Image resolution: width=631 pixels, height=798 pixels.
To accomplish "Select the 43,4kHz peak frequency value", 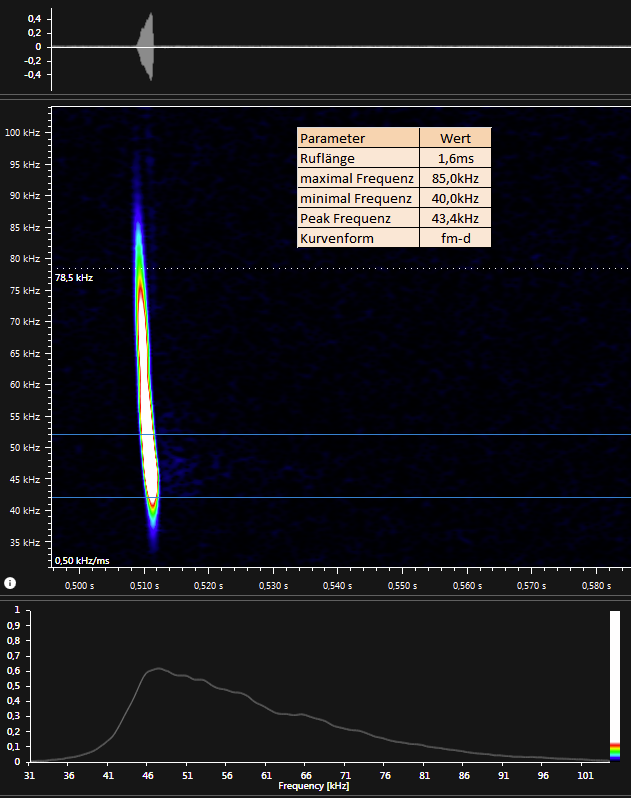I will [455, 218].
